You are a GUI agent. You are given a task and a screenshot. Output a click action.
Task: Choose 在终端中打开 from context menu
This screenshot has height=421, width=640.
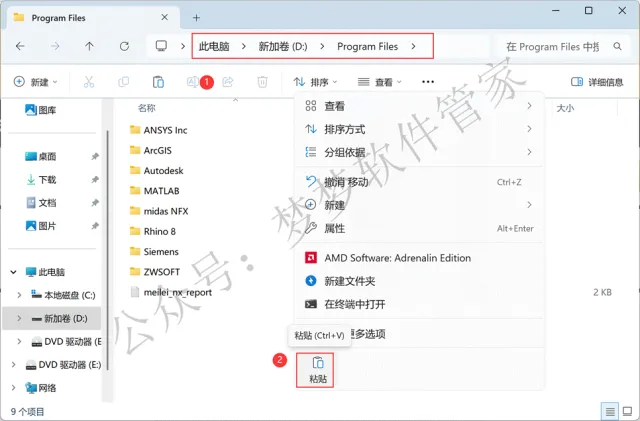(419, 304)
